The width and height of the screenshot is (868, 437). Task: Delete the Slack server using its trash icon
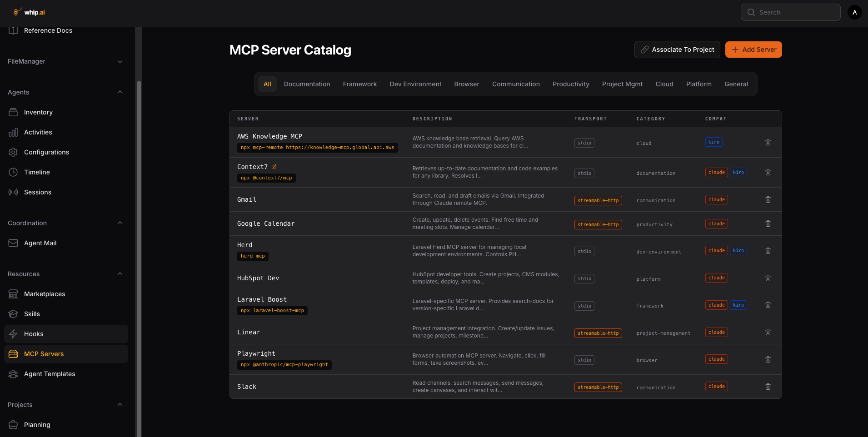[x=768, y=386]
